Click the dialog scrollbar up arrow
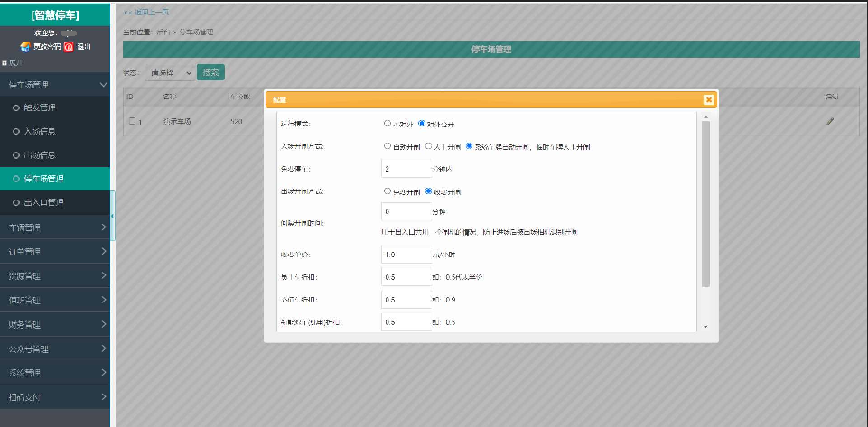 [x=705, y=116]
